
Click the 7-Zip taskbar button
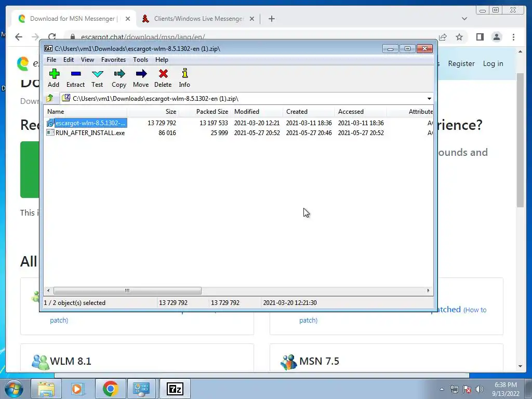[175, 389]
